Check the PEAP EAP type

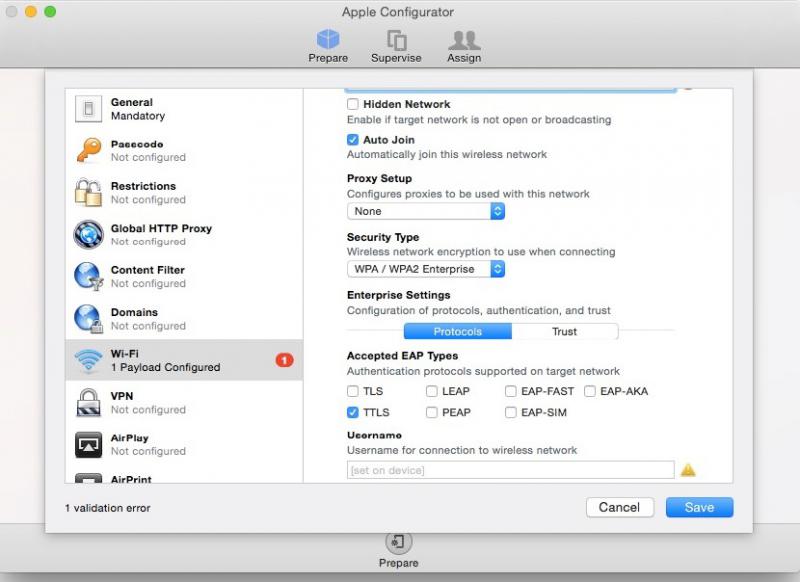click(432, 412)
